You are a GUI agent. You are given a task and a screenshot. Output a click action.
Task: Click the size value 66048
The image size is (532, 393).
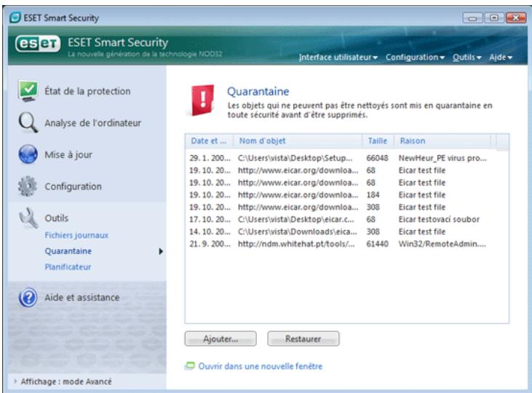coord(377,158)
